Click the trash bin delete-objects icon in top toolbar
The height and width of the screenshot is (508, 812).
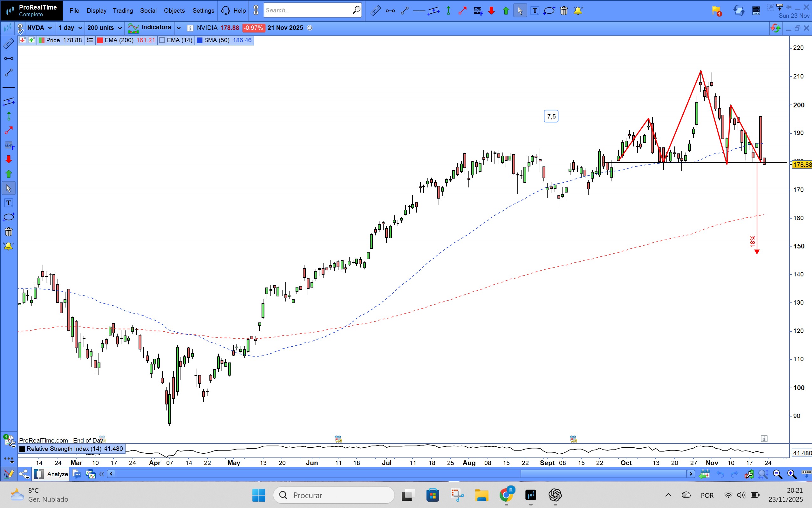(x=564, y=11)
